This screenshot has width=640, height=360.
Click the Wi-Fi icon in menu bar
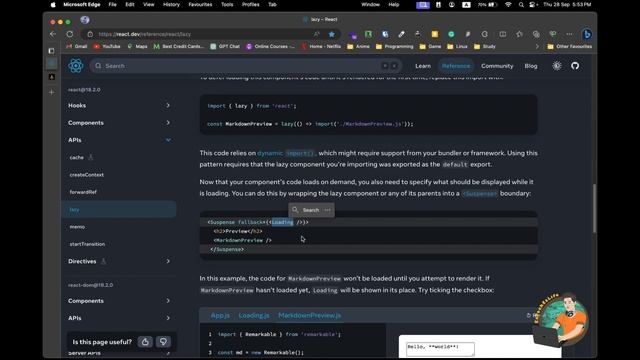pos(508,4)
